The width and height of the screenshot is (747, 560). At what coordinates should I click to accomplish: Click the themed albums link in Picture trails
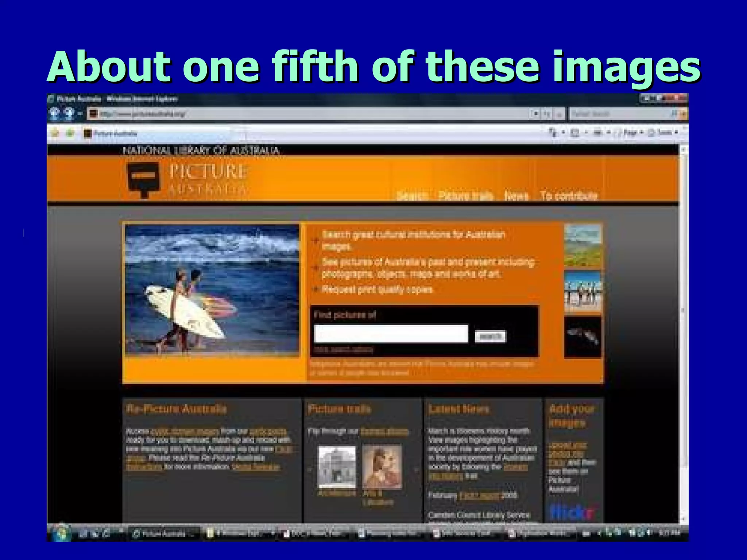(x=384, y=432)
